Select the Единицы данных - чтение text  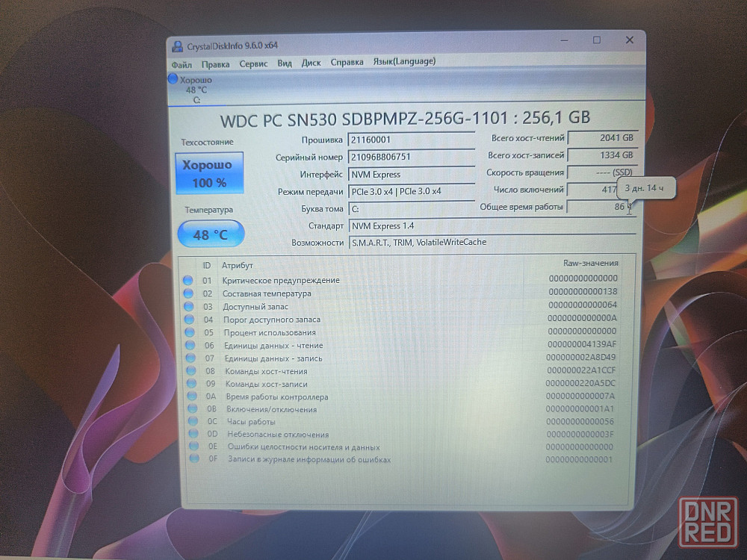pyautogui.click(x=273, y=345)
